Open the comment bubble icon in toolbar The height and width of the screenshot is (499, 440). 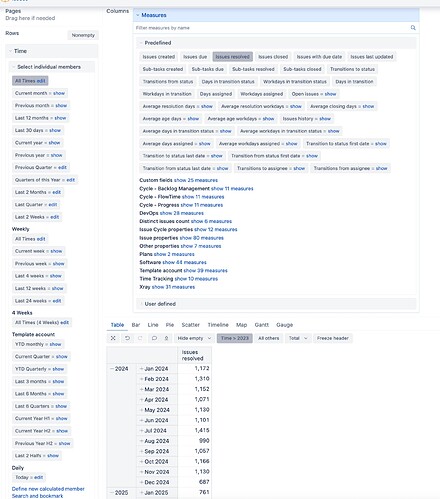tap(154, 338)
